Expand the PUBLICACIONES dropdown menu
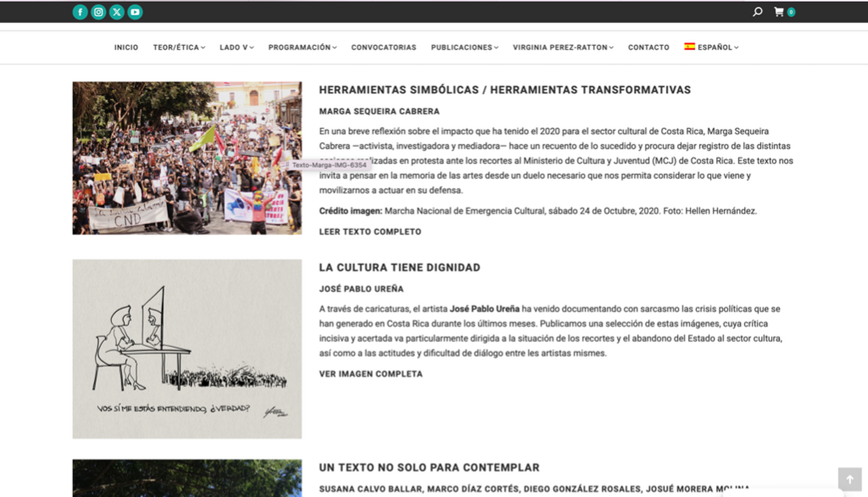 464,47
